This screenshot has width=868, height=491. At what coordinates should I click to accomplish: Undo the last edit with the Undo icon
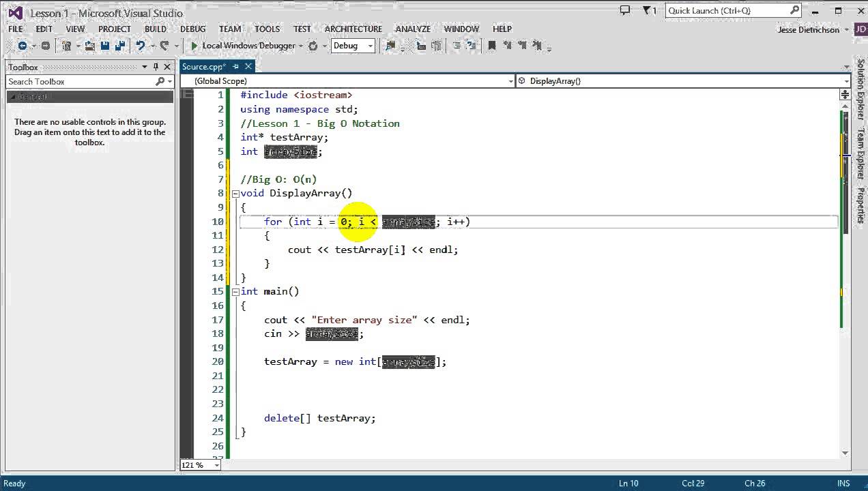tap(141, 46)
